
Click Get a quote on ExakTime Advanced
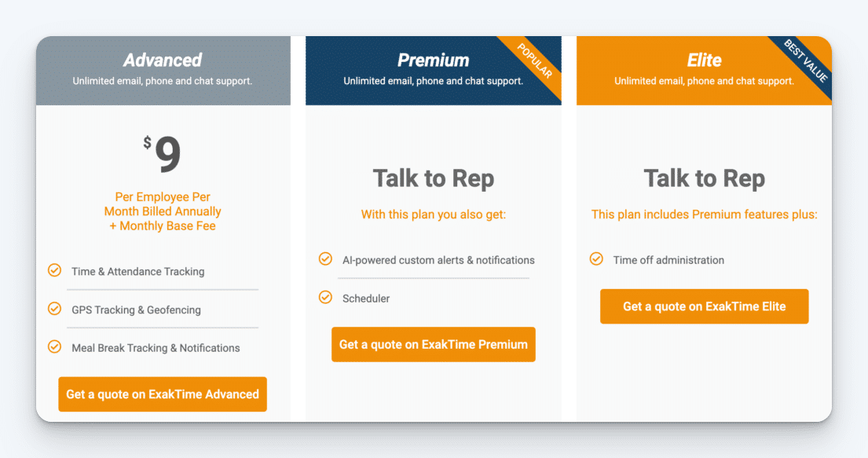click(x=162, y=394)
